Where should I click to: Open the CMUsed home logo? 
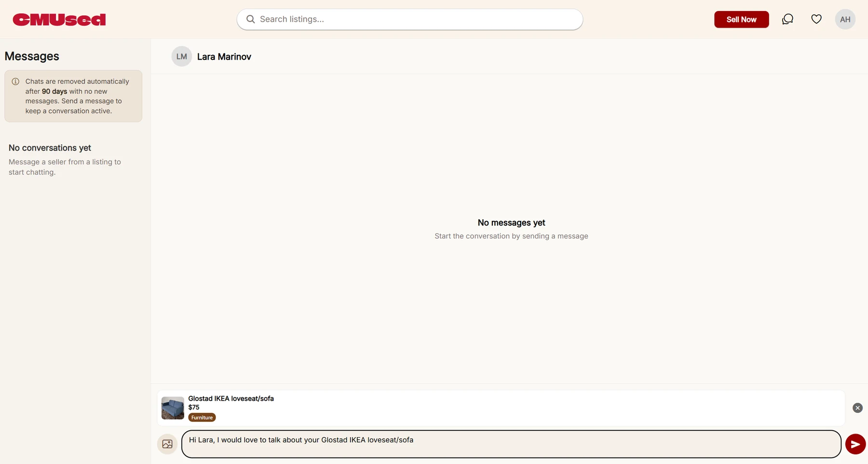pyautogui.click(x=59, y=19)
